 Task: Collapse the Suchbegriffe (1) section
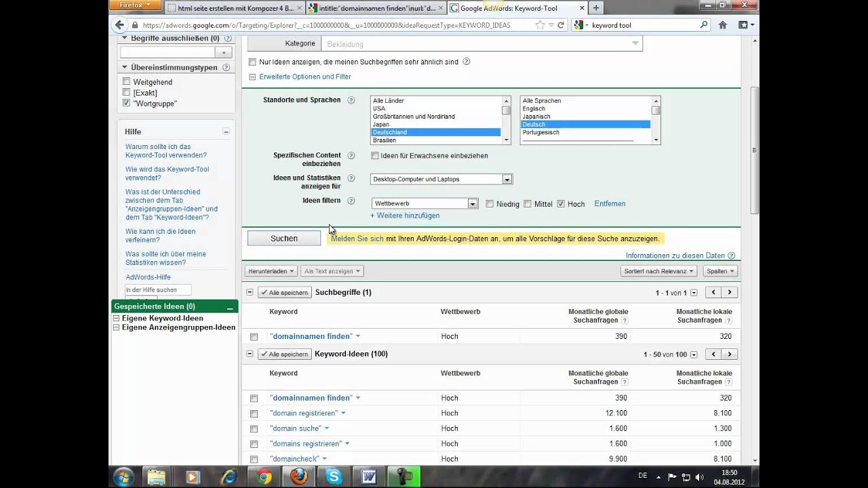pyautogui.click(x=250, y=292)
